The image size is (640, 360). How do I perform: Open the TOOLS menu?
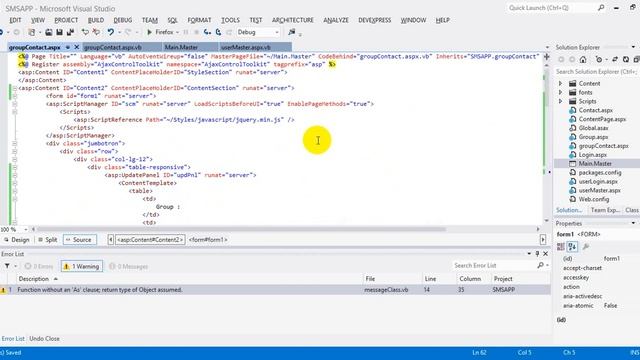click(230, 20)
